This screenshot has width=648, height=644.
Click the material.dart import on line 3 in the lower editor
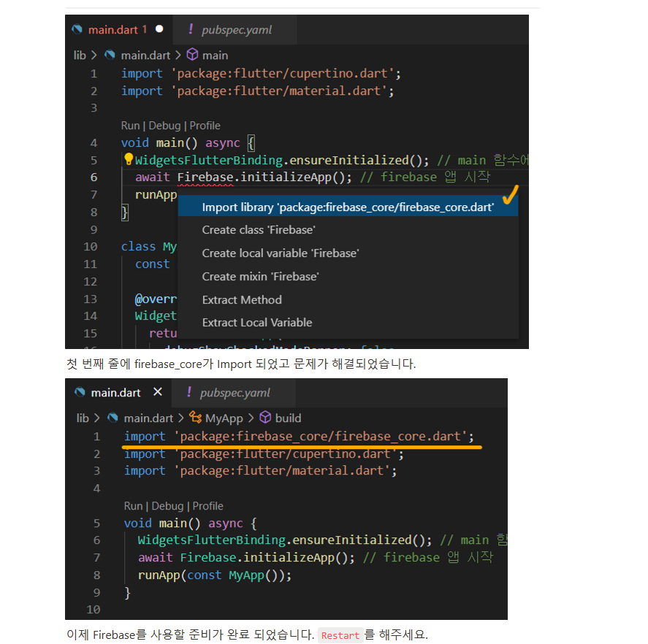coord(260,470)
